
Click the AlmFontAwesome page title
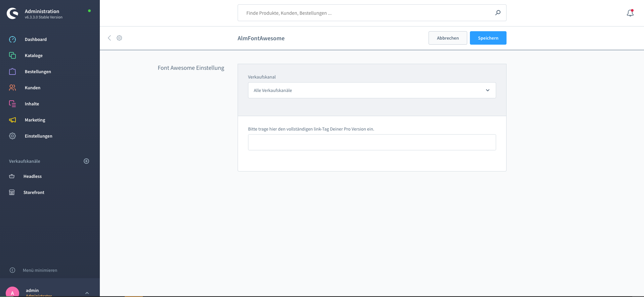[x=261, y=38]
